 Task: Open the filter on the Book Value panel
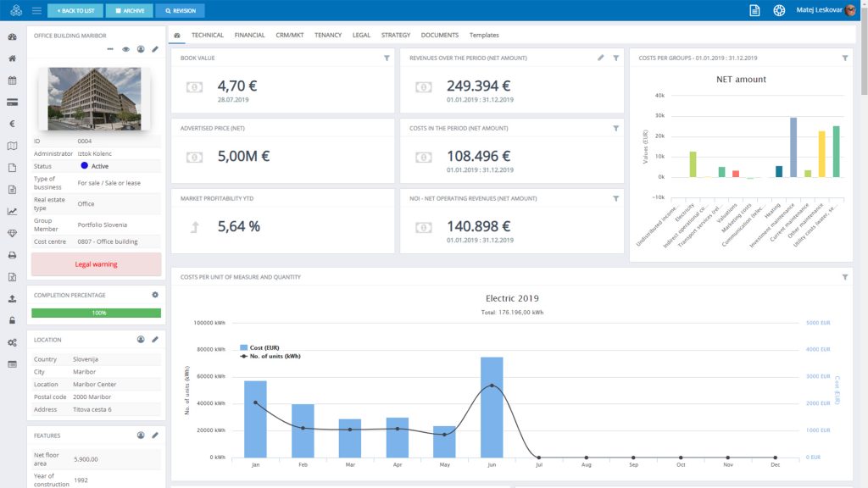coord(386,58)
